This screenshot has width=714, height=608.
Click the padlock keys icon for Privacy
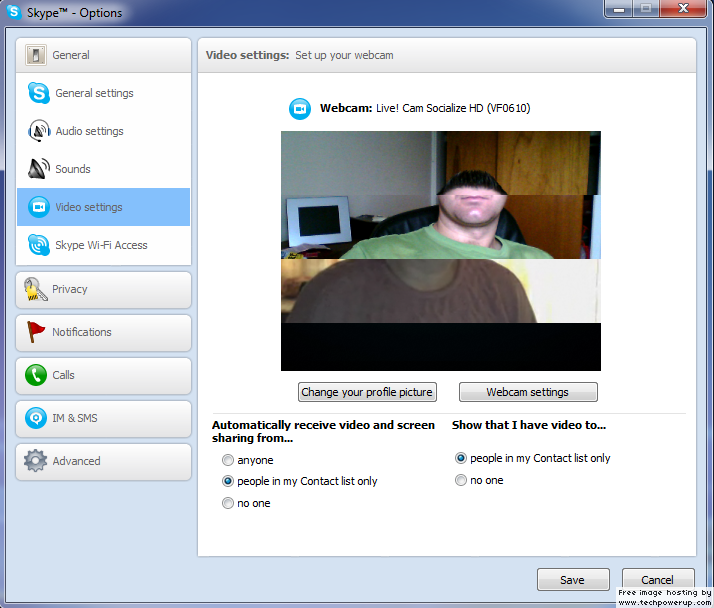pos(36,289)
